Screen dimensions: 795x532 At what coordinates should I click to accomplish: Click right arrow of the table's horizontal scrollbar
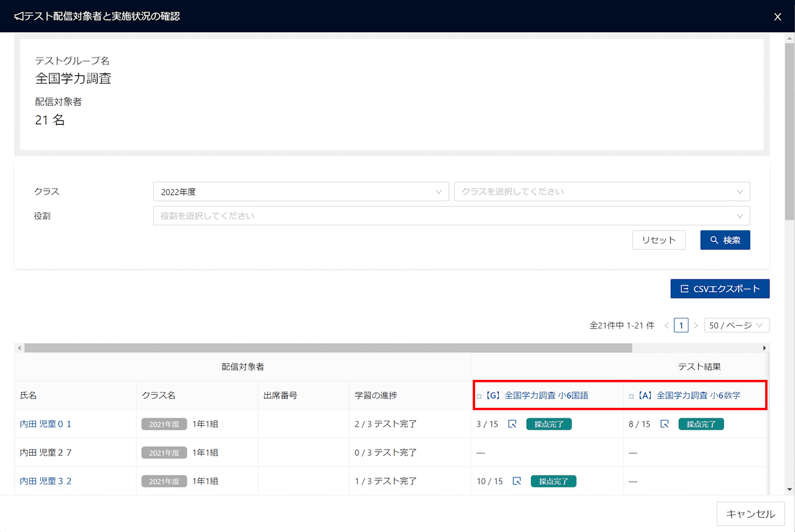[x=765, y=348]
